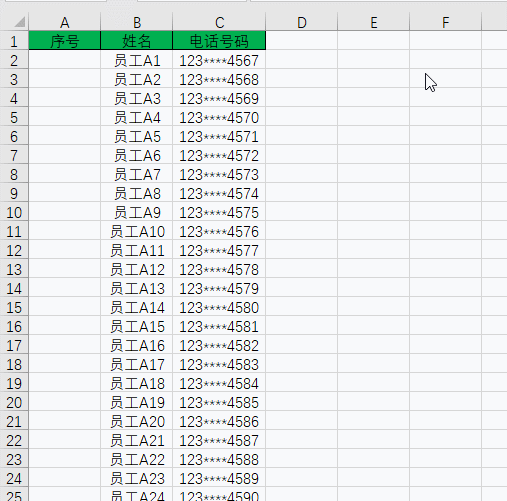Click phone number 123****4568
The height and width of the screenshot is (501, 507).
219,79
